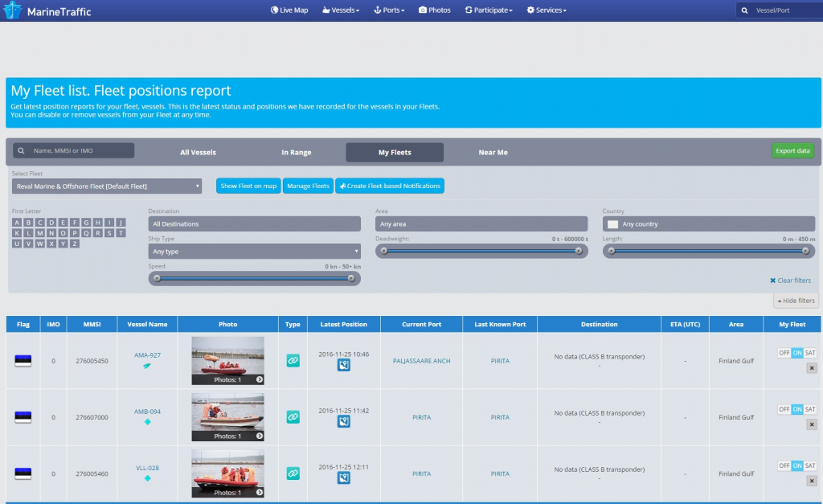Click Show Fleet on map button
The image size is (823, 504).
pyautogui.click(x=248, y=186)
